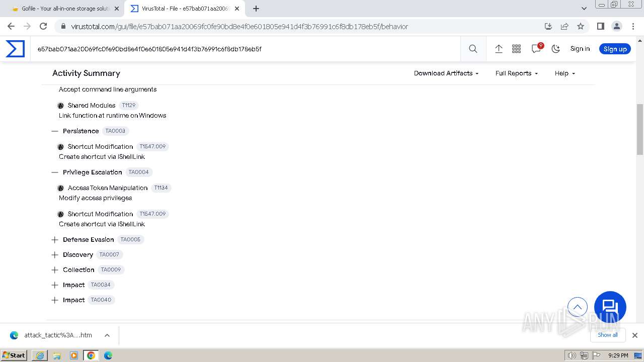Click the file hash search input field
Viewport: 644px width, 362px height.
[247, 49]
